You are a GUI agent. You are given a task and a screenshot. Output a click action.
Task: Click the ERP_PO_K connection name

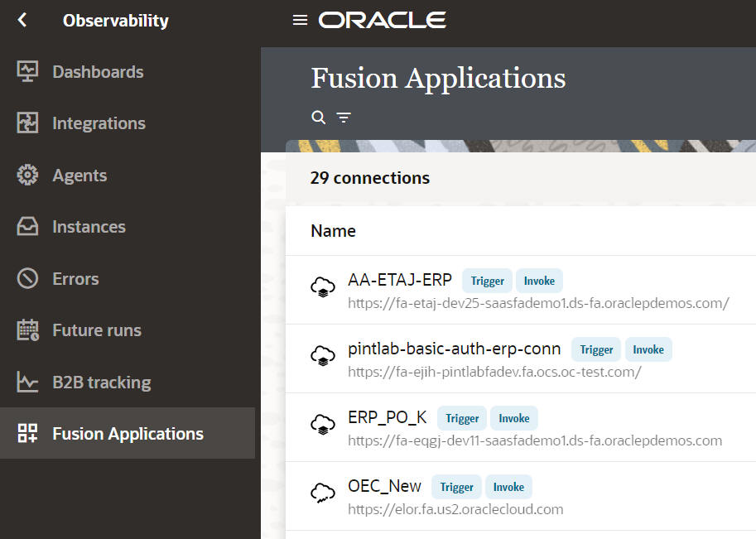pyautogui.click(x=388, y=417)
